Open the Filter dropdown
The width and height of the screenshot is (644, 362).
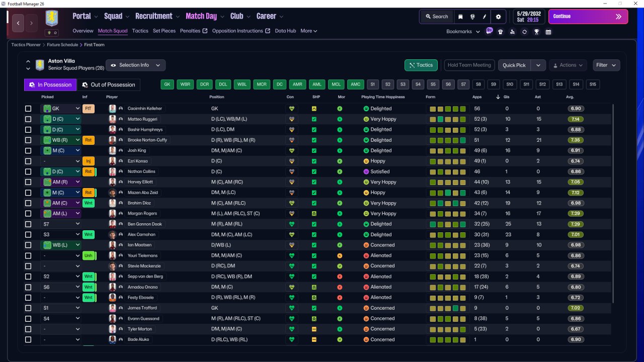[606, 65]
